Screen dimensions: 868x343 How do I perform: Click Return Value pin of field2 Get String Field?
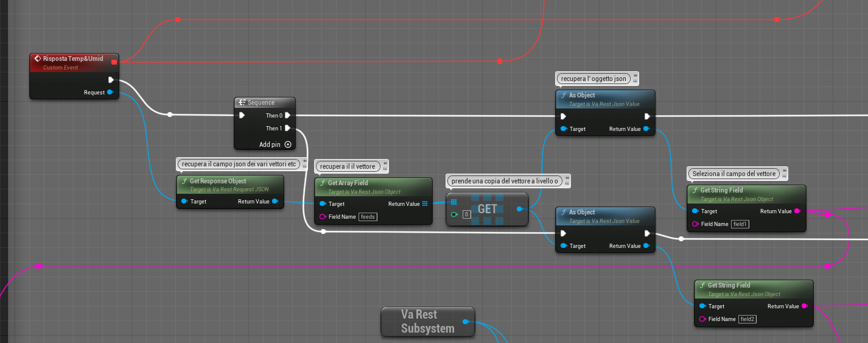[x=805, y=306]
